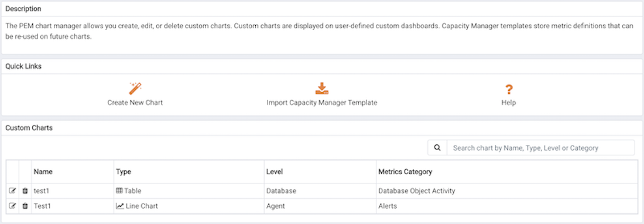Image resolution: width=644 pixels, height=224 pixels.
Task: Click the magnifier search icon
Action: pos(437,148)
